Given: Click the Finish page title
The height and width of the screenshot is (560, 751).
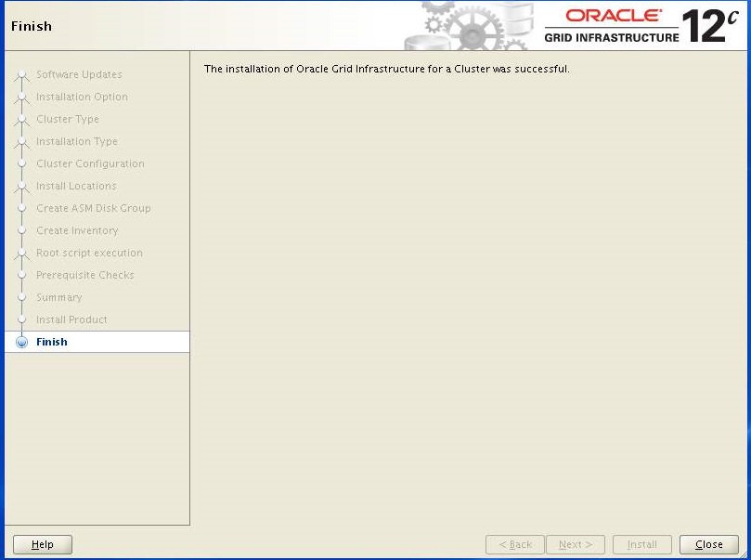Looking at the screenshot, I should pos(32,26).
